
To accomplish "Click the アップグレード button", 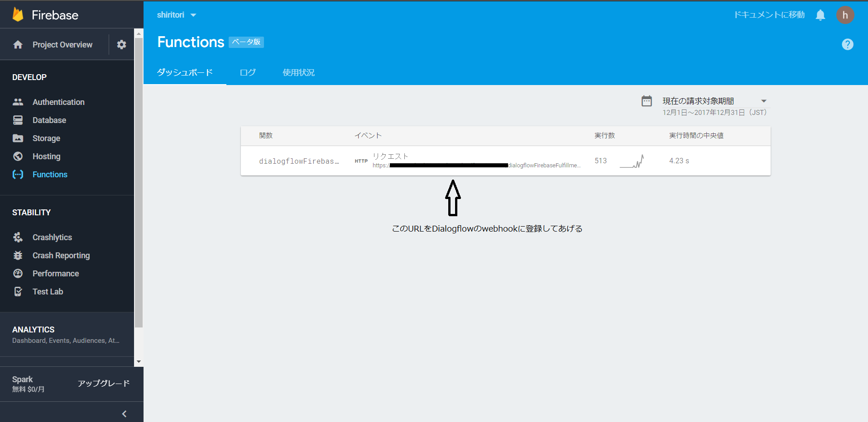I will tap(104, 384).
